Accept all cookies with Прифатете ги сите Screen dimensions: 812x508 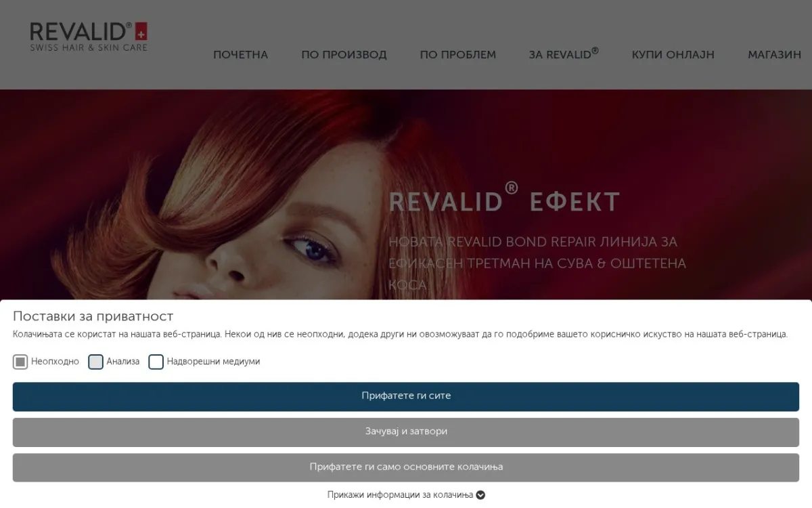(x=406, y=396)
